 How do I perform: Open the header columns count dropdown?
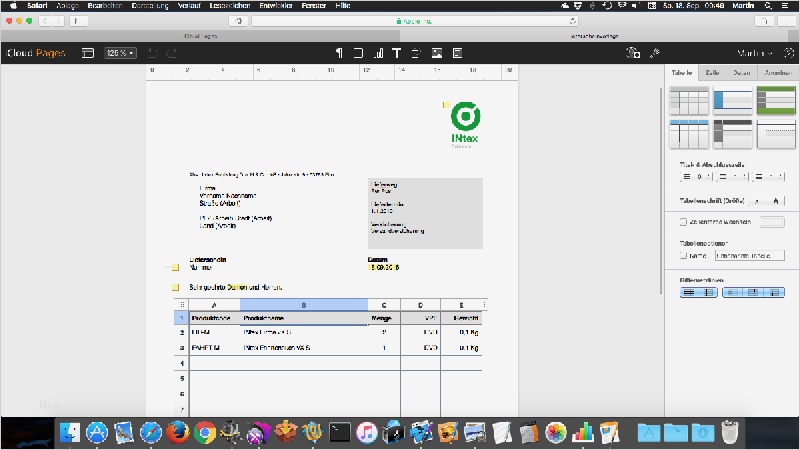point(732,177)
